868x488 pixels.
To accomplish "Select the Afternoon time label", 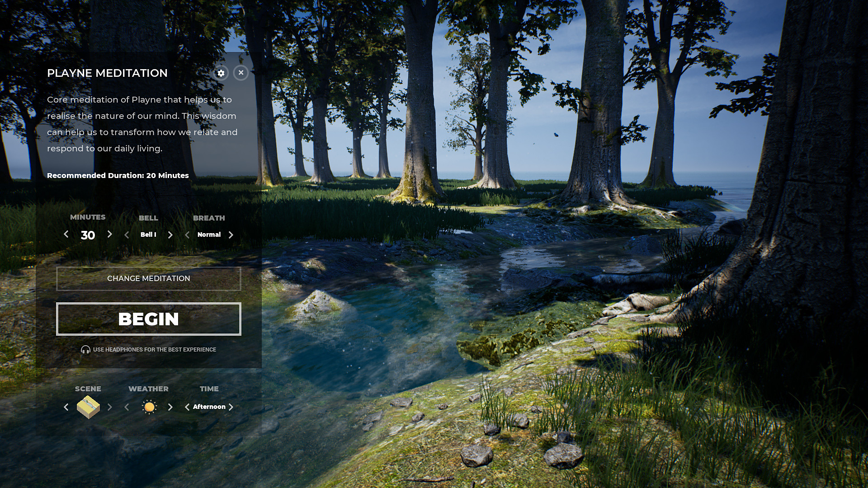I will click(x=209, y=407).
